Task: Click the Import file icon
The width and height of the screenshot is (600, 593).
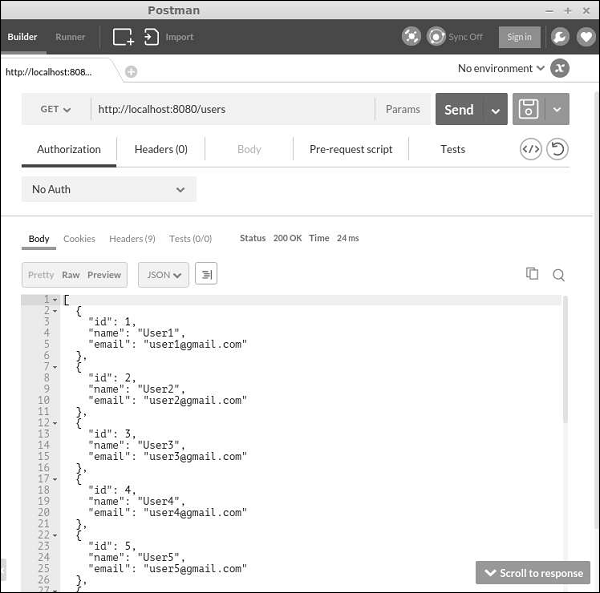Action: tap(151, 37)
